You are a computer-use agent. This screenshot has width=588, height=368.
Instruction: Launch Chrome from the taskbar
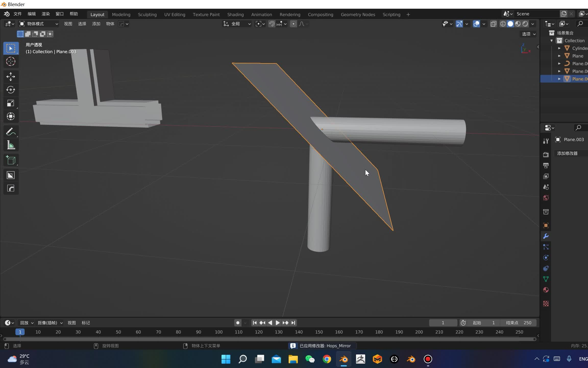(x=327, y=359)
